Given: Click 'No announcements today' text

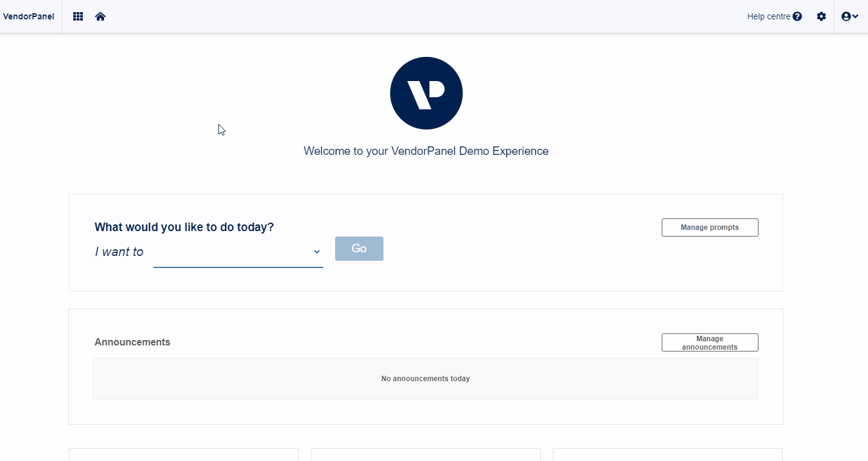Looking at the screenshot, I should click(x=425, y=379).
